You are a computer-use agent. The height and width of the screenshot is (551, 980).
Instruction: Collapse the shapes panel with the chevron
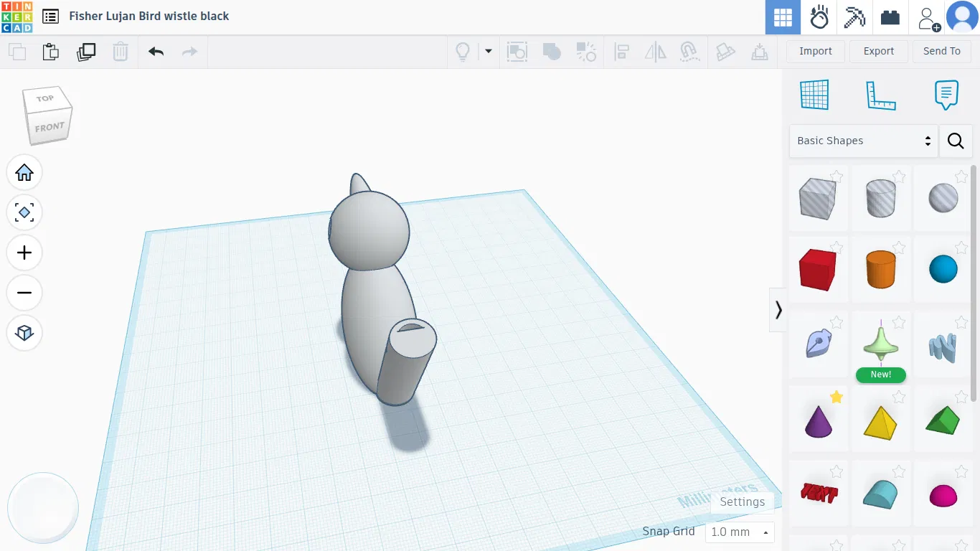point(778,310)
